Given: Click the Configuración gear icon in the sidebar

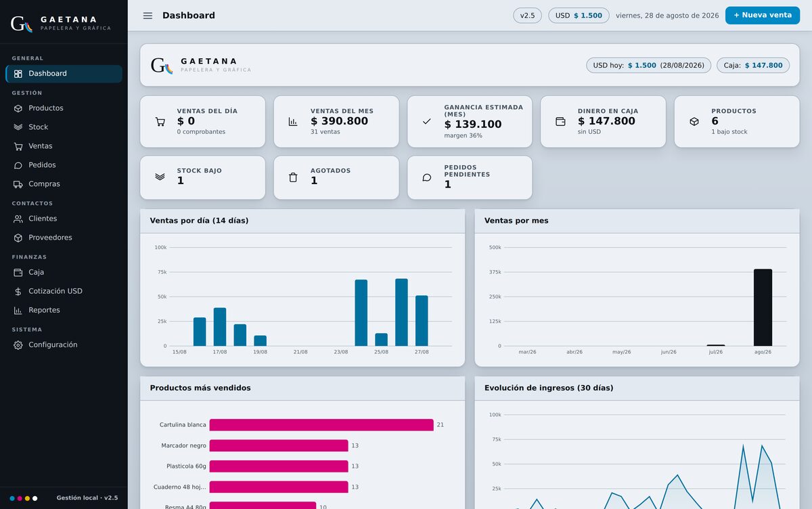Looking at the screenshot, I should (x=18, y=345).
